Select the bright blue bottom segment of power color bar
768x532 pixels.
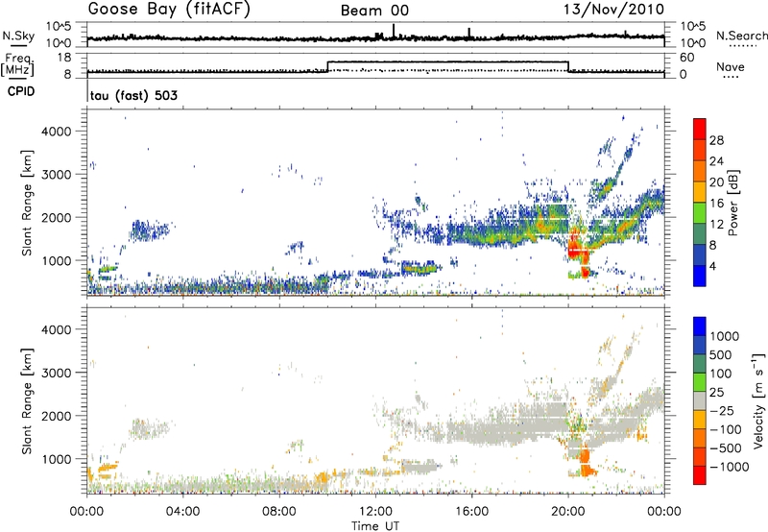click(700, 276)
